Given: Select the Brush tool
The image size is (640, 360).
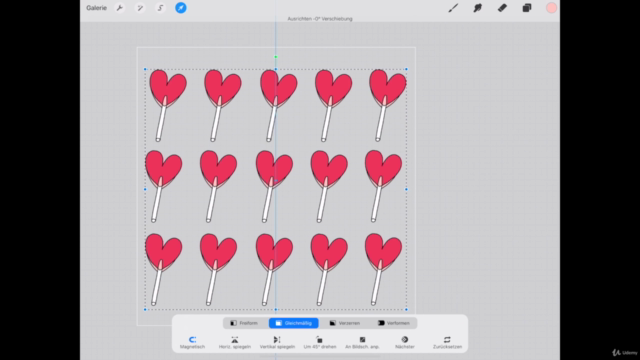Looking at the screenshot, I should 453,8.
